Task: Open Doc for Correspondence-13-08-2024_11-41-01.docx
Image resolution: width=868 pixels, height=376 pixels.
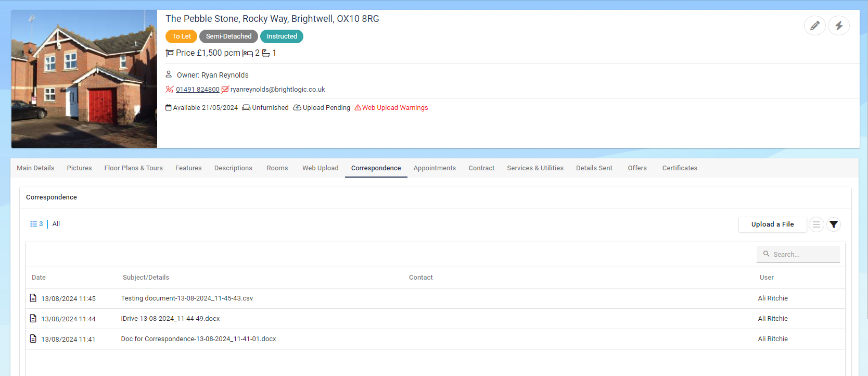Action: coord(198,339)
